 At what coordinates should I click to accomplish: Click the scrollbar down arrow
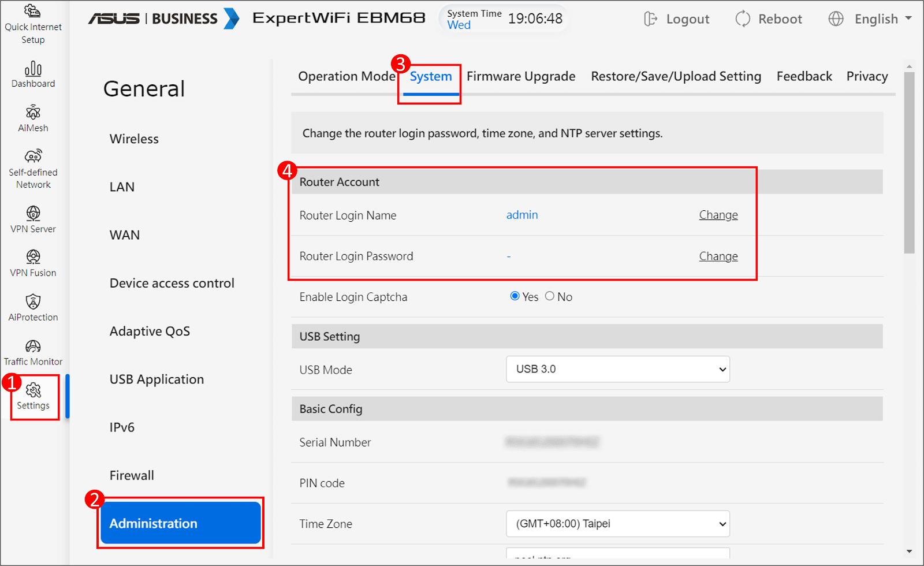(x=910, y=552)
